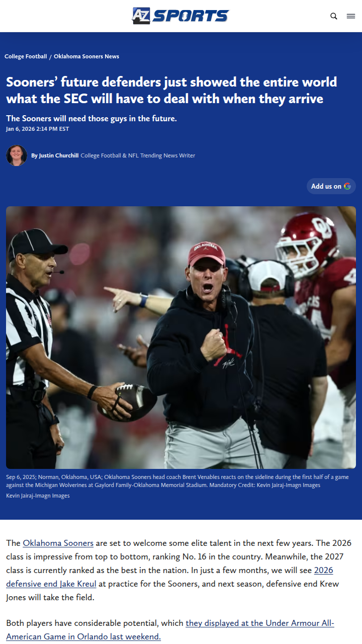Open the search magnifier icon
Image resolution: width=362 pixels, height=644 pixels.
(x=334, y=16)
